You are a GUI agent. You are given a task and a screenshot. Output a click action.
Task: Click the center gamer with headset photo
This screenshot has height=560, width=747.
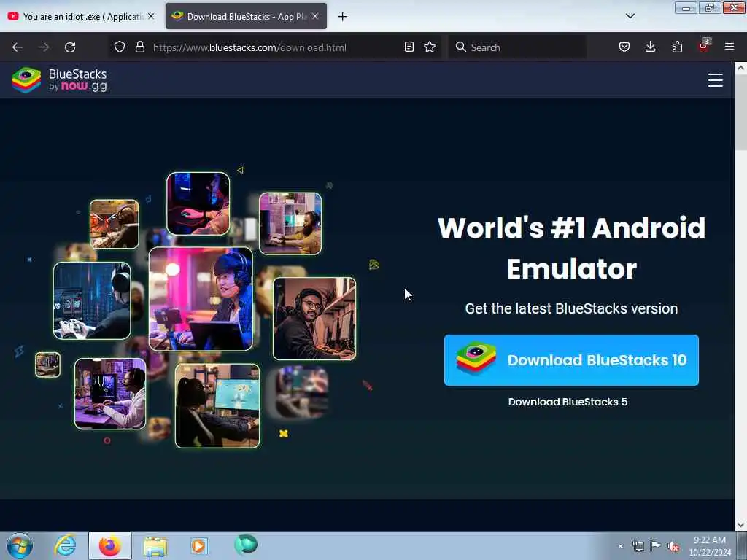[x=201, y=299]
